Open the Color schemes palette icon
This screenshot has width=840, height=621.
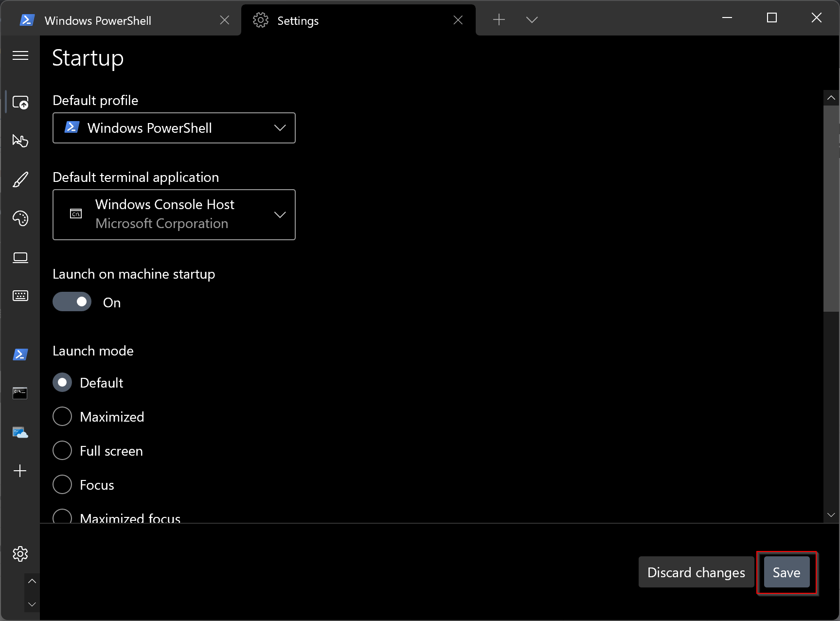pyautogui.click(x=20, y=218)
